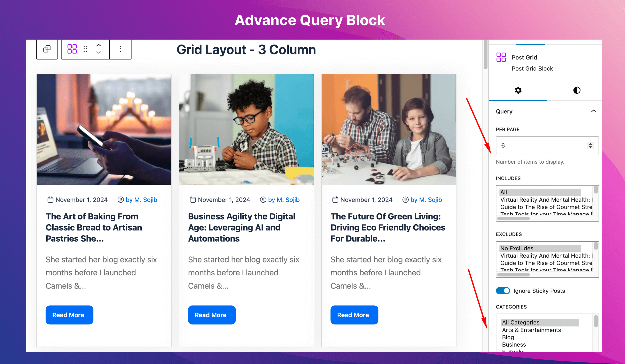Toggle Ignore Sticky Posts switch
The width and height of the screenshot is (625, 364).
click(503, 291)
